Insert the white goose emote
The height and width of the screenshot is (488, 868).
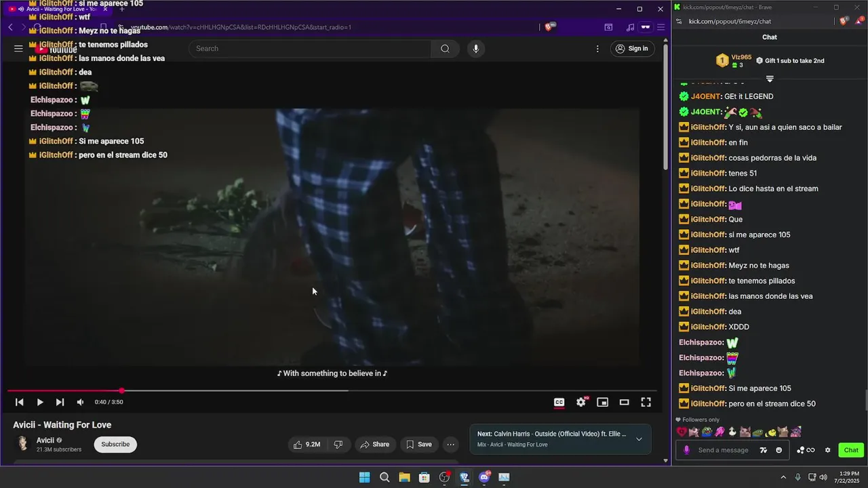(x=733, y=432)
